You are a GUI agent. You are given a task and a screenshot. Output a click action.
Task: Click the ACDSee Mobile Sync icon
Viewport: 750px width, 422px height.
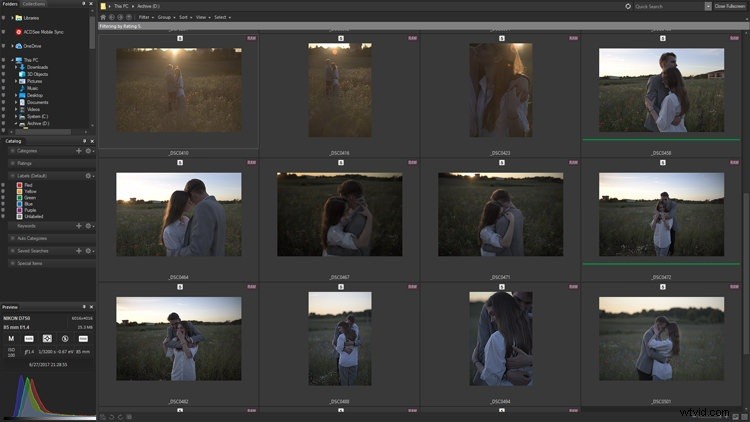point(19,32)
